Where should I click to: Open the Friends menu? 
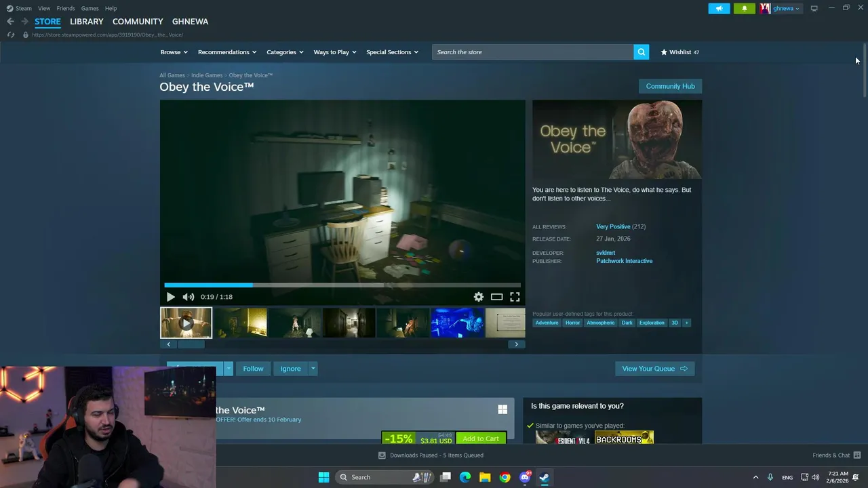point(66,8)
